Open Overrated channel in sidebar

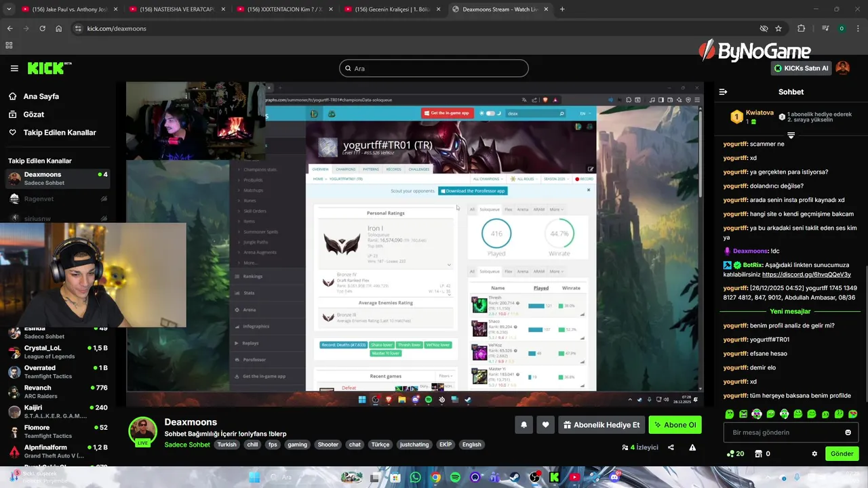point(58,371)
